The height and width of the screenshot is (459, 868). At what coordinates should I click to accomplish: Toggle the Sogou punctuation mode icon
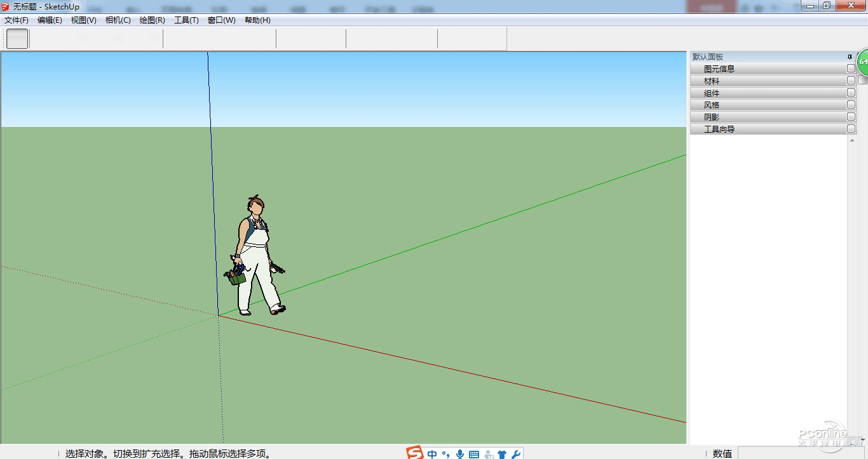click(446, 454)
